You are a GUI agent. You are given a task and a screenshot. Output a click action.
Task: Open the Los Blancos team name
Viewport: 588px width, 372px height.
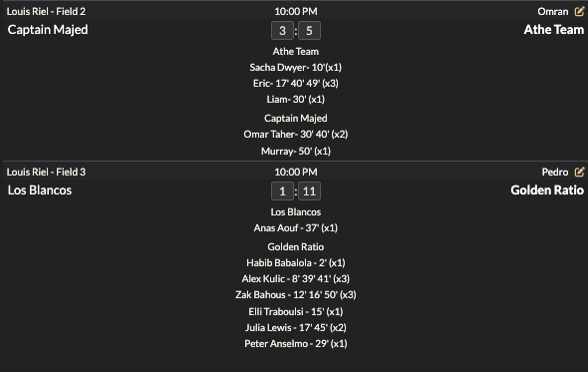coord(40,190)
